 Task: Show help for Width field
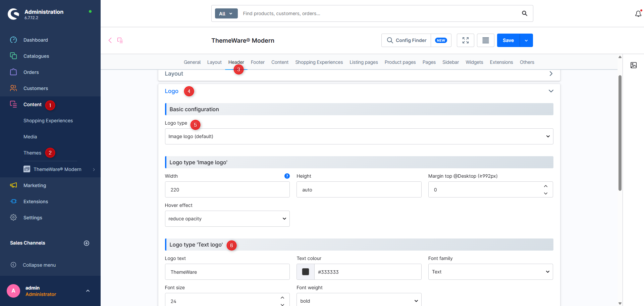click(x=287, y=176)
